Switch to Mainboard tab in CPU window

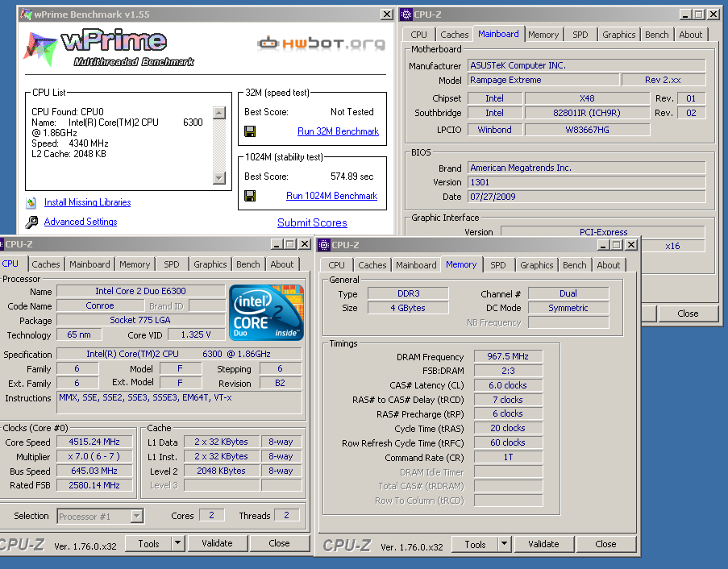(89, 264)
